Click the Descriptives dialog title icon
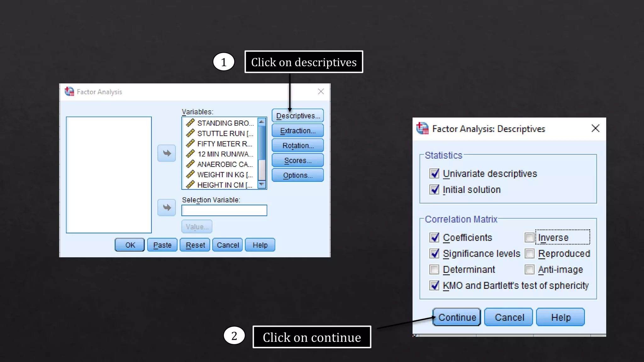Viewport: 644px width, 362px height. (x=422, y=129)
